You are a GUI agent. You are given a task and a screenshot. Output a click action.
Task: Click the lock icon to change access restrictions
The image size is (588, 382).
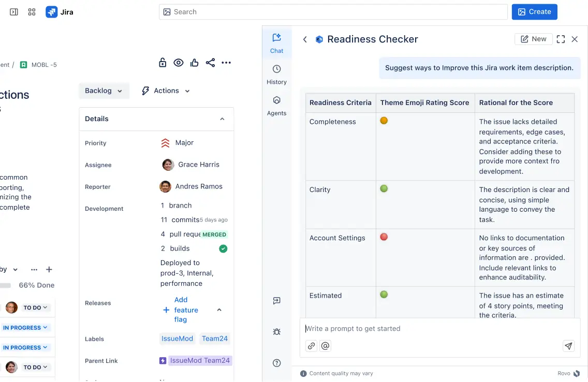pos(163,62)
